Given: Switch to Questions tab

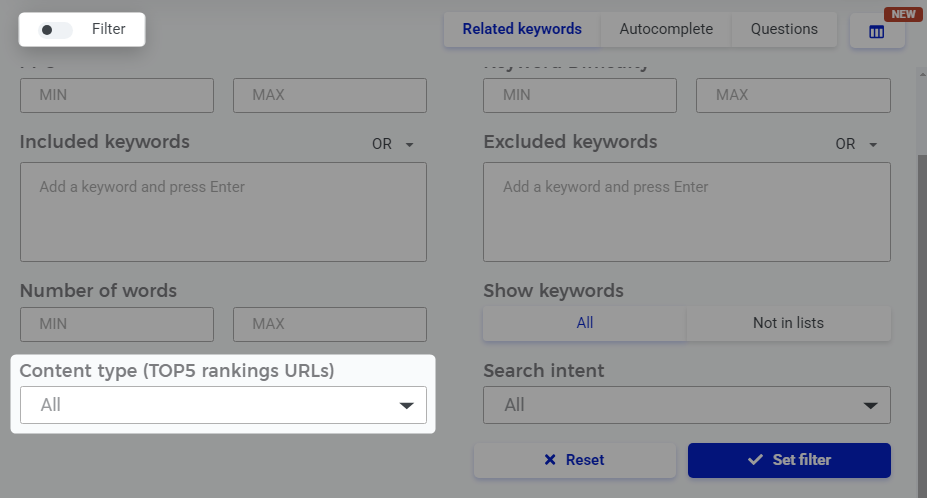Looking at the screenshot, I should click(x=784, y=29).
